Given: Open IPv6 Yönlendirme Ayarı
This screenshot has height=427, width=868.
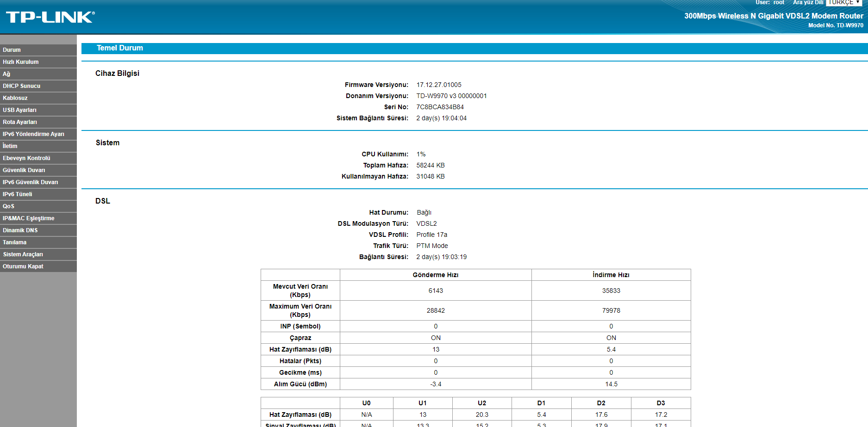Looking at the screenshot, I should (x=38, y=134).
